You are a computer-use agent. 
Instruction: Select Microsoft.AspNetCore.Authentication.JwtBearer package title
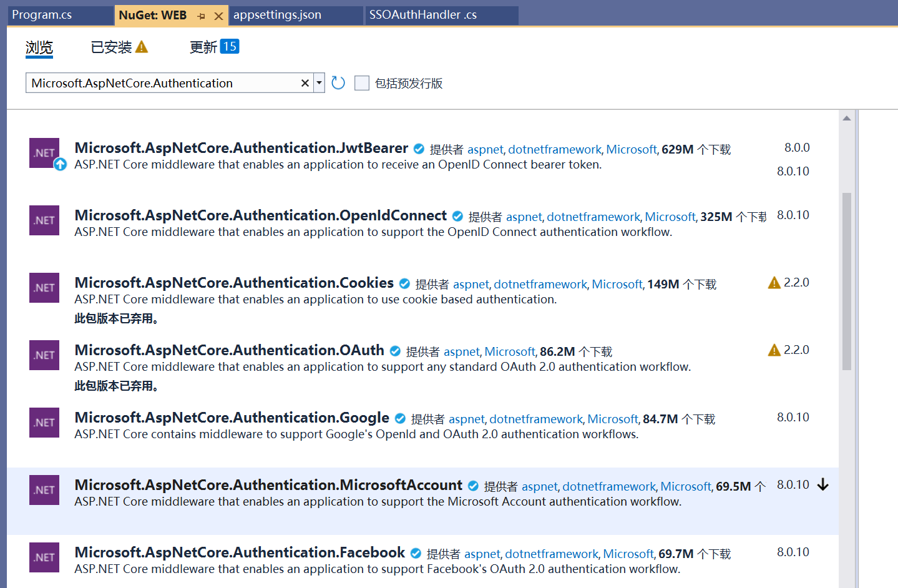[241, 148]
